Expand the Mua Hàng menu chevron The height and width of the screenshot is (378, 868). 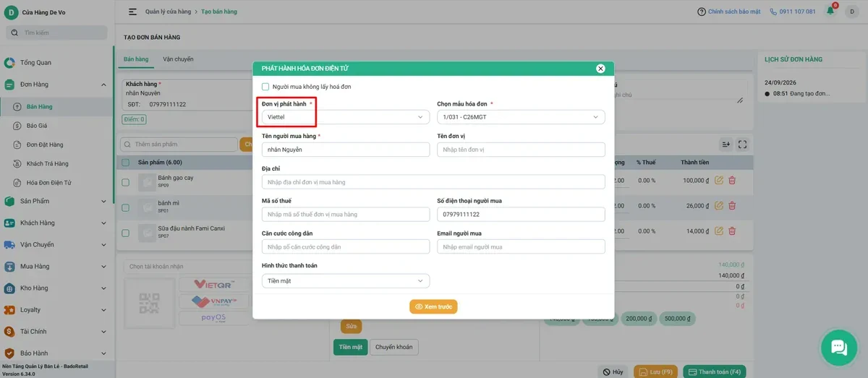pos(103,267)
